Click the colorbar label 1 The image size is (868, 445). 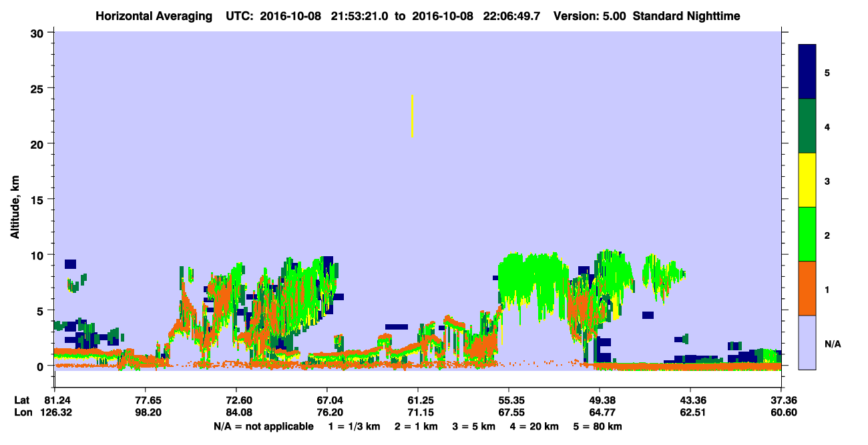point(827,290)
